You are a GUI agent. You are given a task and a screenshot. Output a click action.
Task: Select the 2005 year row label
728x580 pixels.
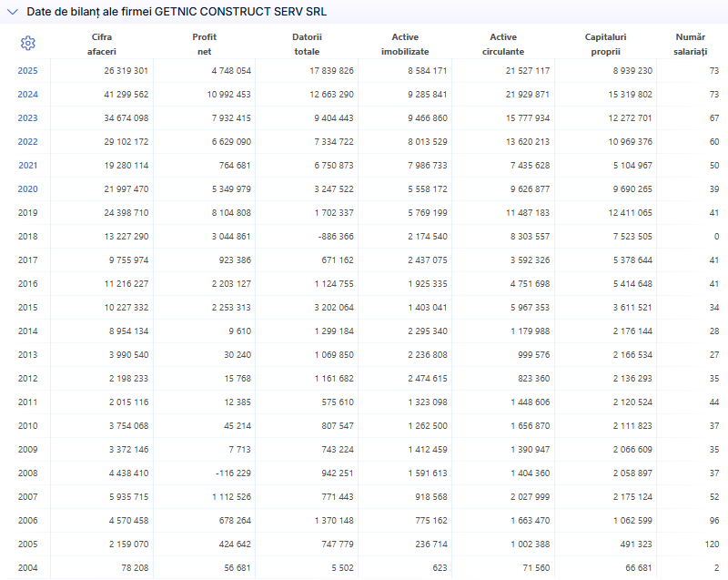28,544
